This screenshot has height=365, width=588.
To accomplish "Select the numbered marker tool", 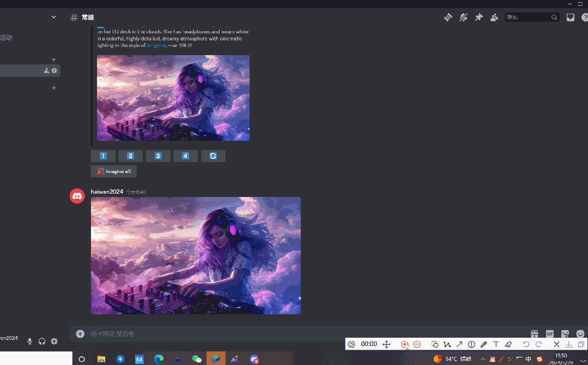I will pyautogui.click(x=472, y=344).
